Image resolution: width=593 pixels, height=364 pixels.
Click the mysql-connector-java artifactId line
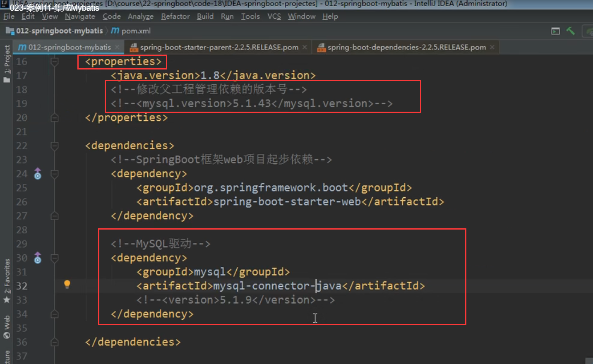click(x=281, y=286)
